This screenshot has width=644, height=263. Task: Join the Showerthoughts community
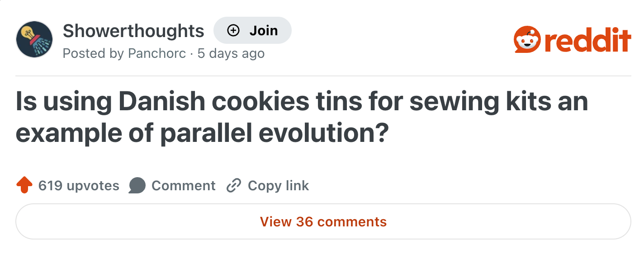(253, 30)
